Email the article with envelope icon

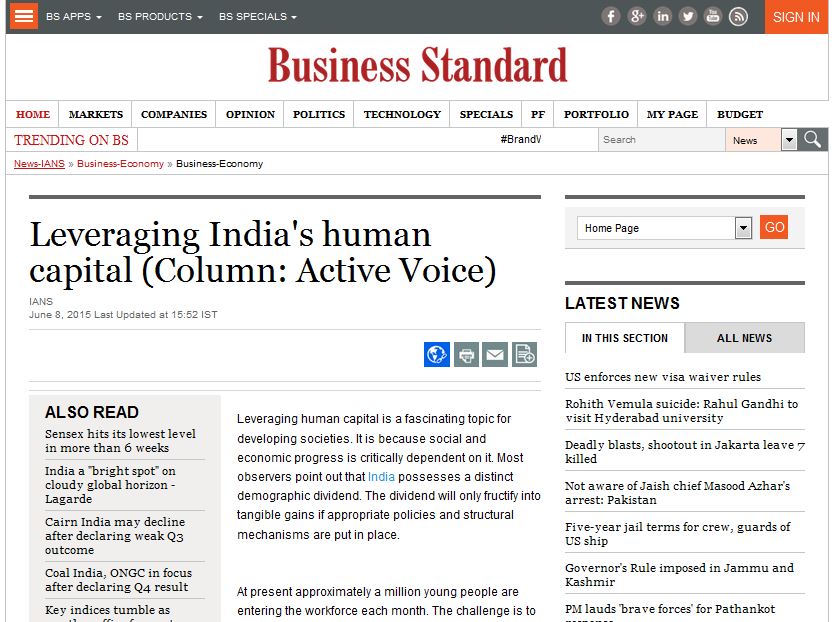[495, 354]
